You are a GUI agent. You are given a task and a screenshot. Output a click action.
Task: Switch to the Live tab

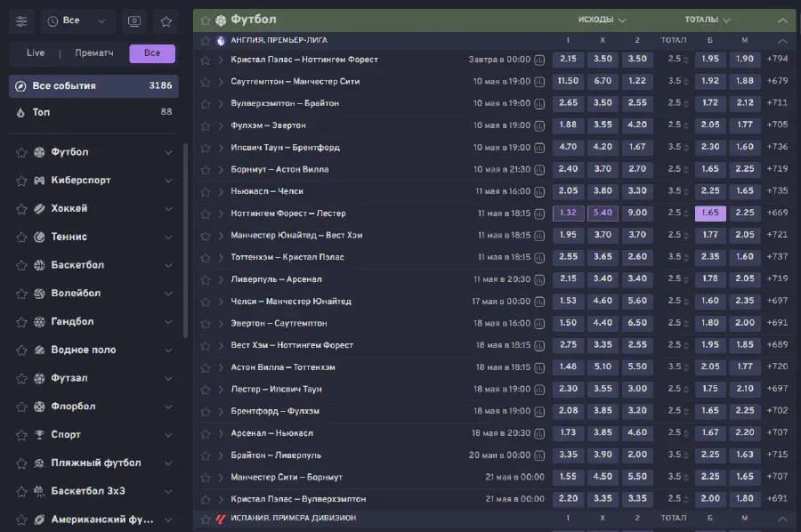36,53
